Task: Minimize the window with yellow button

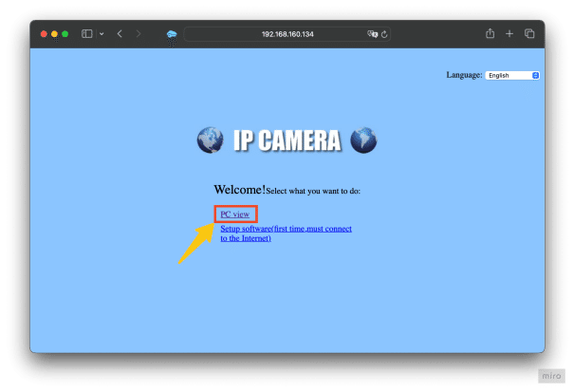Action: point(54,34)
